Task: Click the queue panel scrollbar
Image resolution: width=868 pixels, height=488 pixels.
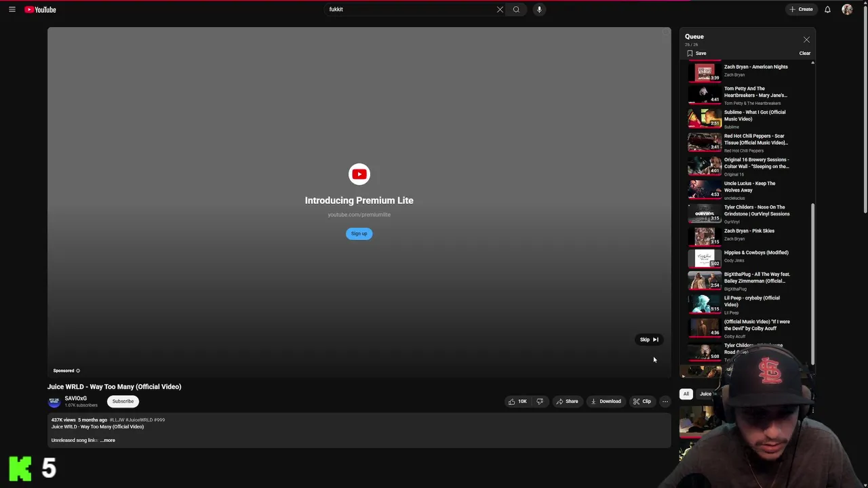Action: coord(812,285)
